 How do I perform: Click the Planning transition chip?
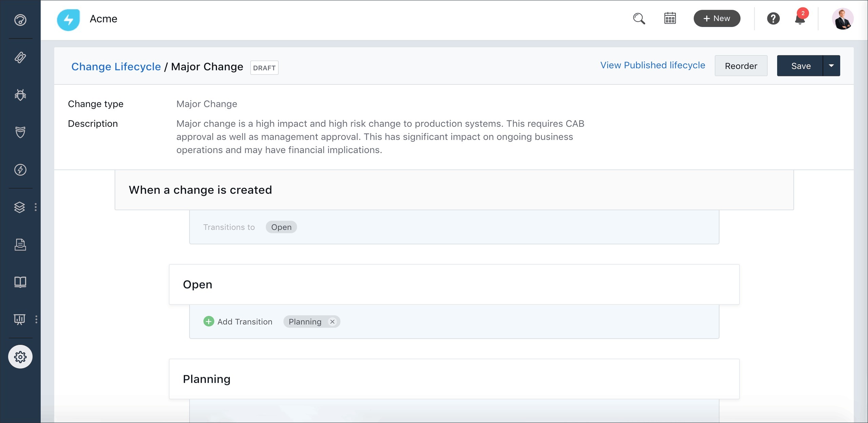click(x=305, y=322)
